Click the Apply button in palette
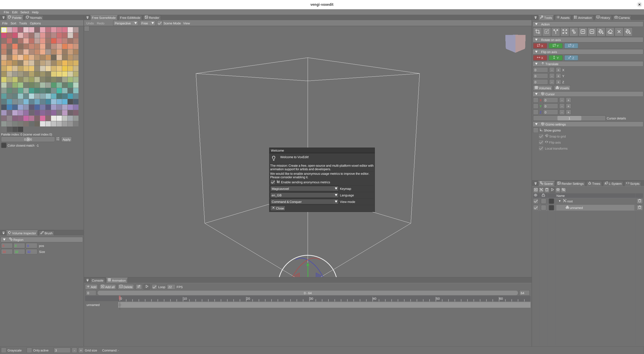644x354 pixels. point(66,139)
